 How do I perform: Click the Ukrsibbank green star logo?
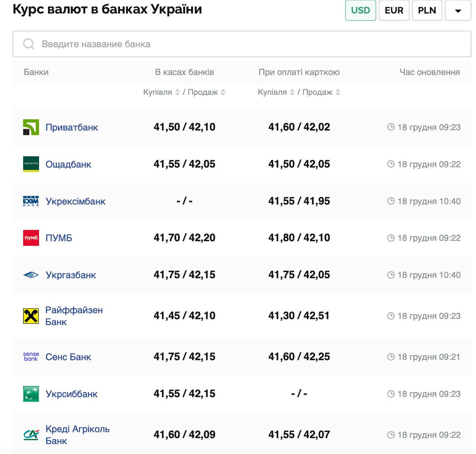(x=31, y=394)
